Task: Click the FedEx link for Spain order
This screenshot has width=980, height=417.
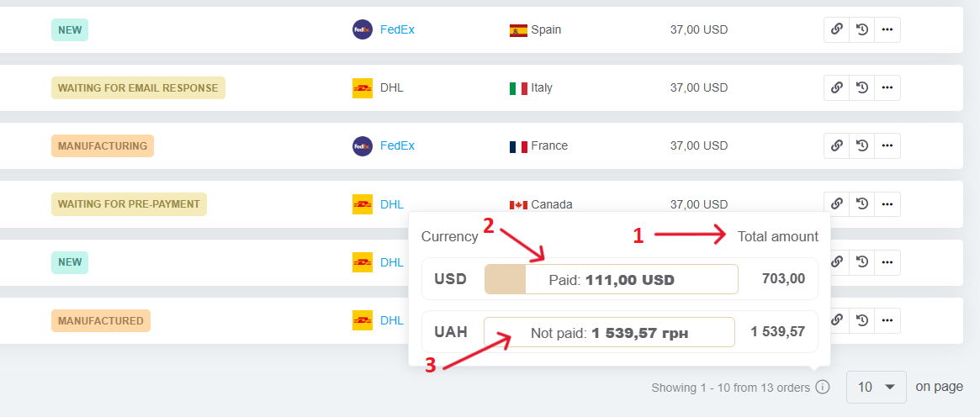Action: click(x=397, y=29)
